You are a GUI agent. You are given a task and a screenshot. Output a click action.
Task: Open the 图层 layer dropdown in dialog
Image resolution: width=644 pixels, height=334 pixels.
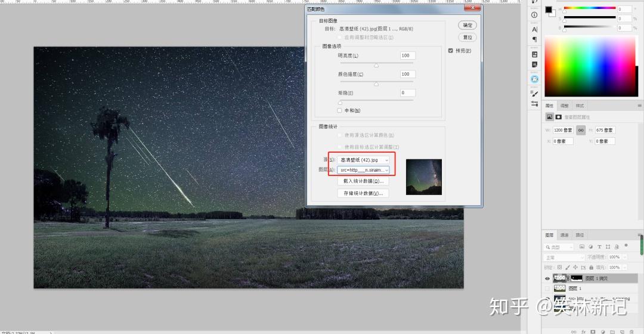[364, 170]
